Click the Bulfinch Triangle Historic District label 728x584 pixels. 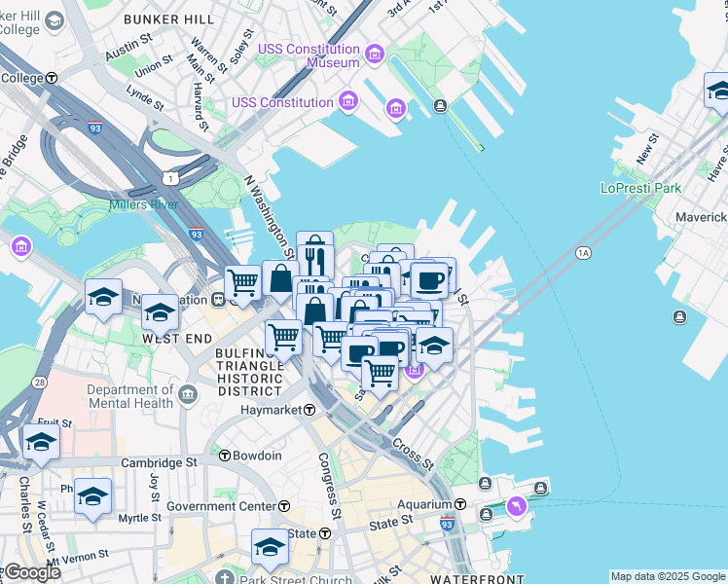(x=250, y=373)
